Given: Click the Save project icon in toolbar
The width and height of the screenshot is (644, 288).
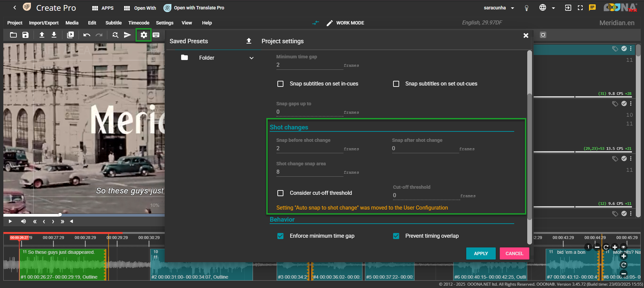Looking at the screenshot, I should click(x=25, y=35).
